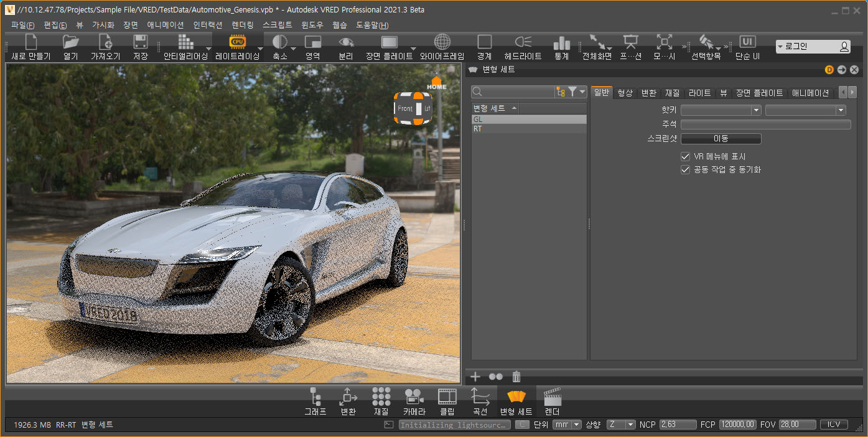868x437 pixels.
Task: Toggle the 와이어프레임 wireframe globe icon
Action: 442,42
